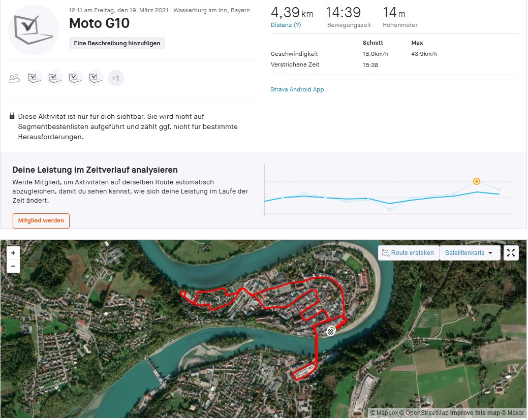Click the privacy lock icon
Viewport: 528px width, 420px height.
pos(12,116)
